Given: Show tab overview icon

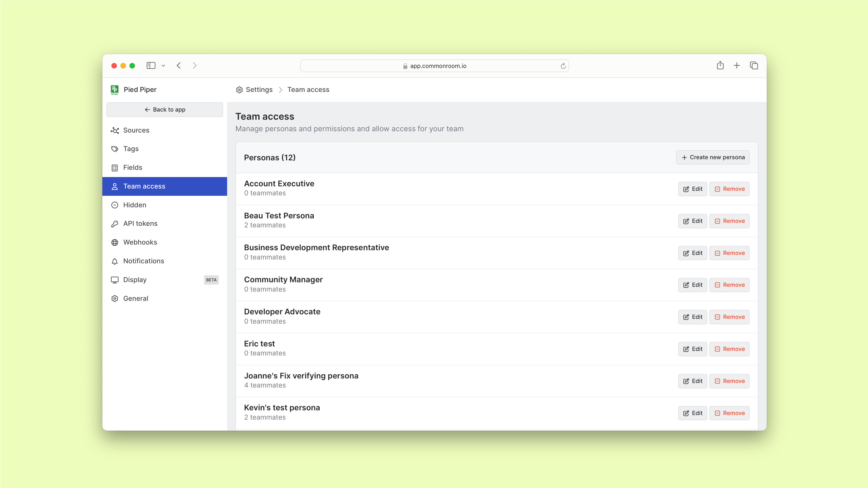Looking at the screenshot, I should [x=754, y=66].
